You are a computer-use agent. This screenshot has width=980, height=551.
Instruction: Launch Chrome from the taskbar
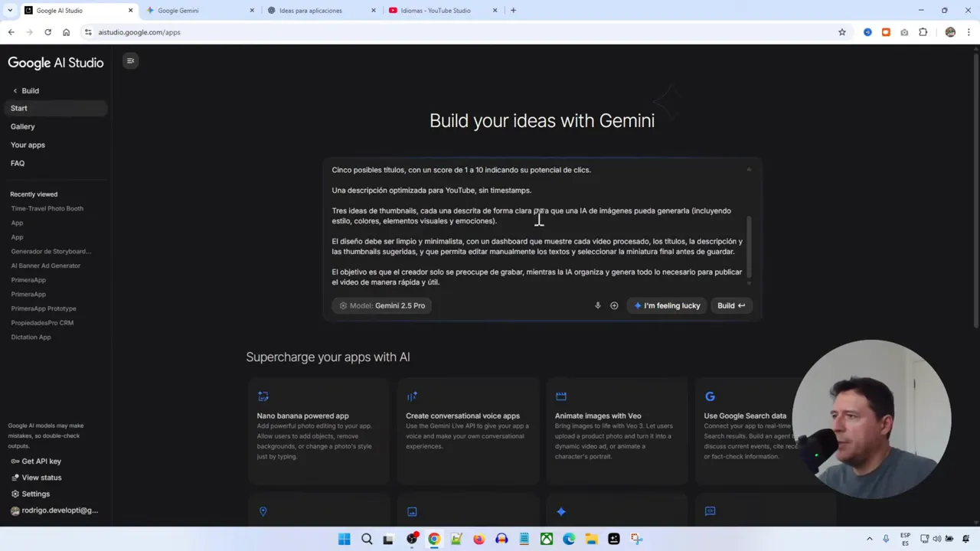(x=434, y=539)
